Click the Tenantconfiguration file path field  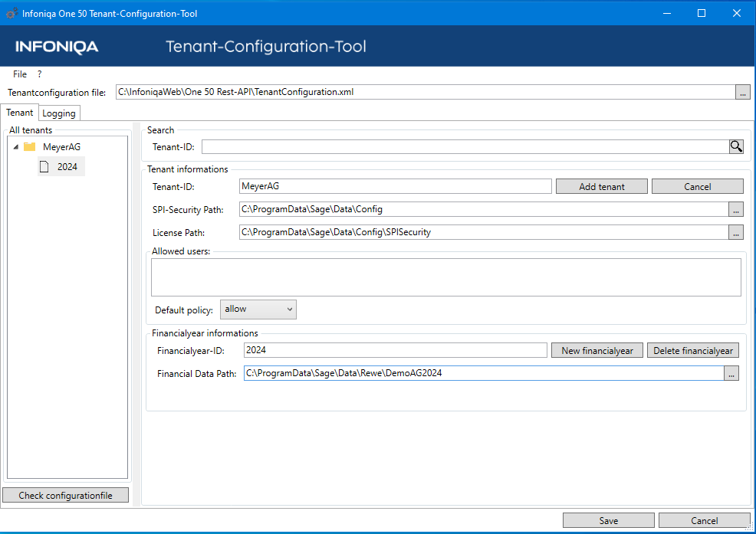point(426,92)
